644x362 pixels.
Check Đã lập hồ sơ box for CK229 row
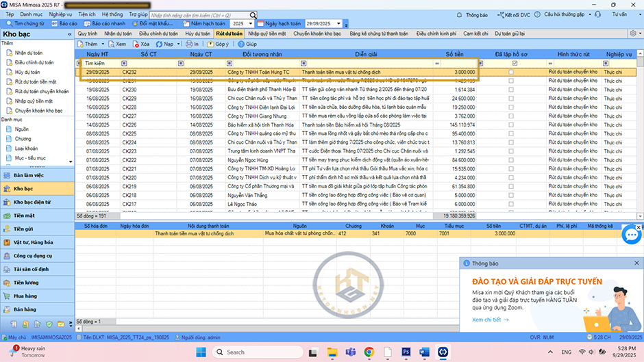pyautogui.click(x=510, y=99)
